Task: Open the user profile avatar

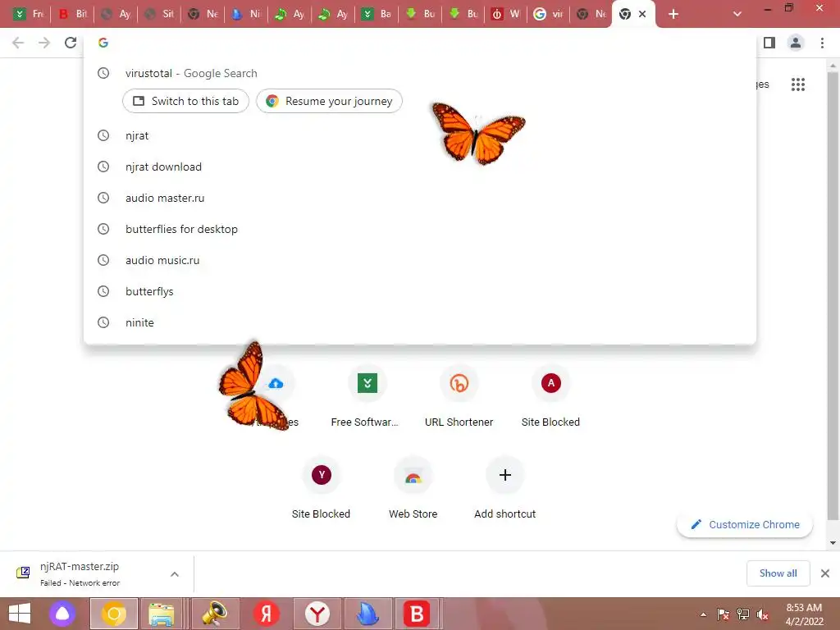Action: (796, 43)
